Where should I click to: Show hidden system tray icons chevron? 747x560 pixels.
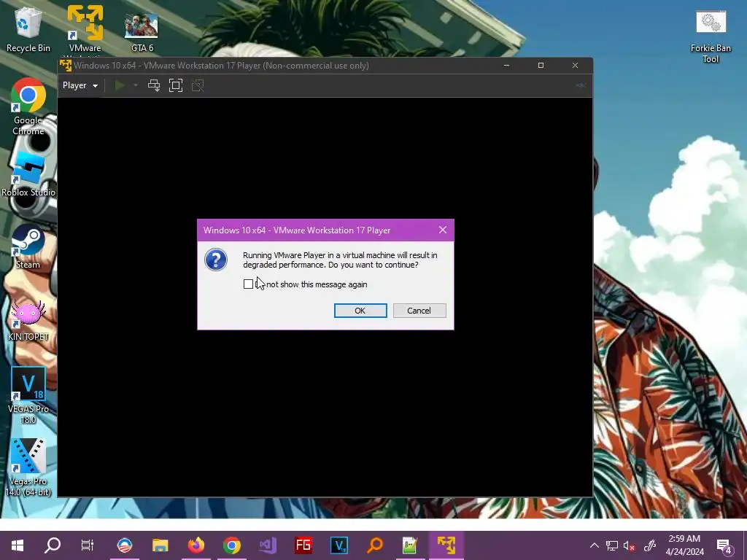point(594,545)
